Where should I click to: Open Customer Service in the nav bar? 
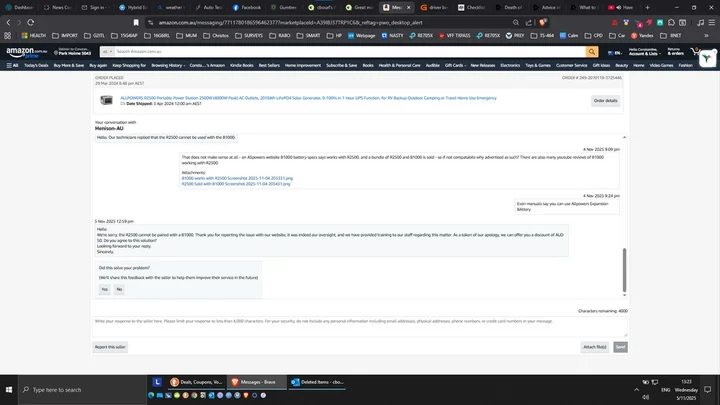pos(571,66)
